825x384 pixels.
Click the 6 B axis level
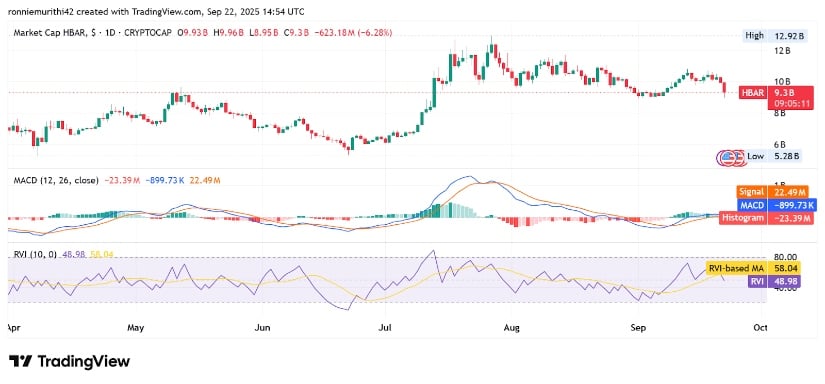(x=780, y=144)
